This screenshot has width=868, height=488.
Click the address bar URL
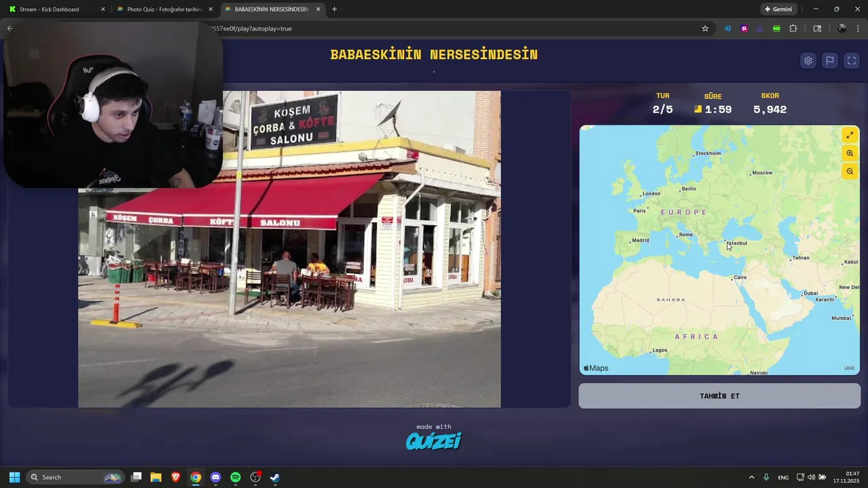click(x=251, y=28)
